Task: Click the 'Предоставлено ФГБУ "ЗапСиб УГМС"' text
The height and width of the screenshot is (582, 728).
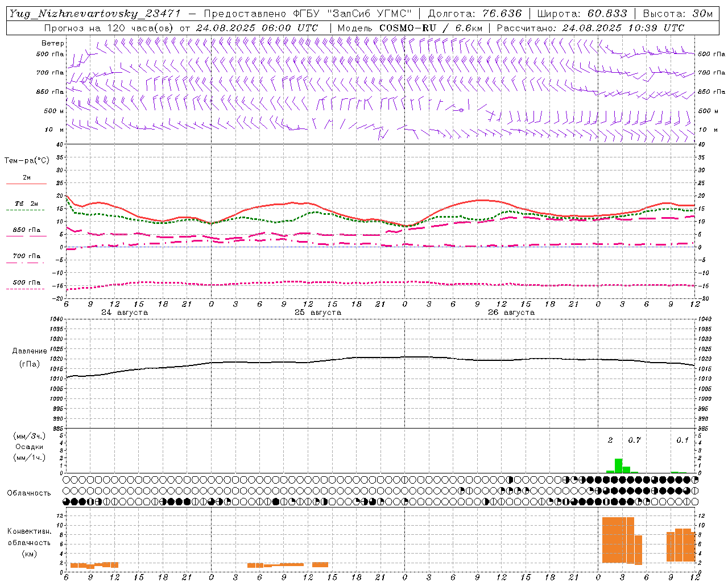Action: [308, 14]
